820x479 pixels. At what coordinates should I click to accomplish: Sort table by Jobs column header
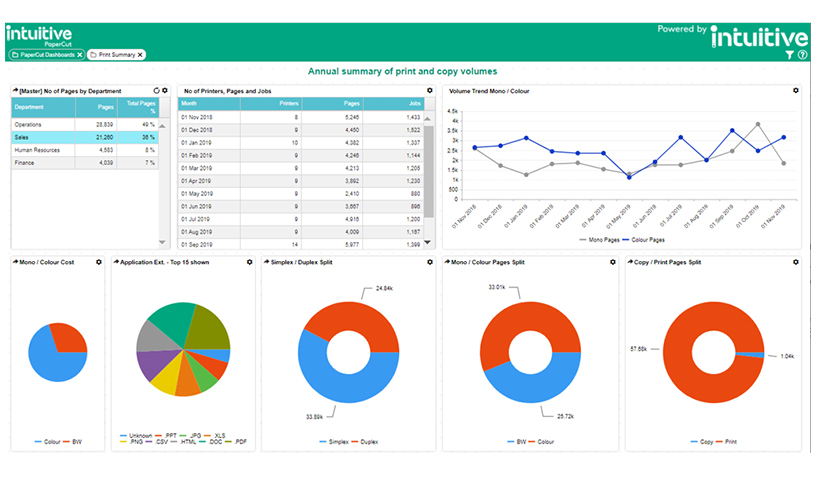[x=414, y=103]
